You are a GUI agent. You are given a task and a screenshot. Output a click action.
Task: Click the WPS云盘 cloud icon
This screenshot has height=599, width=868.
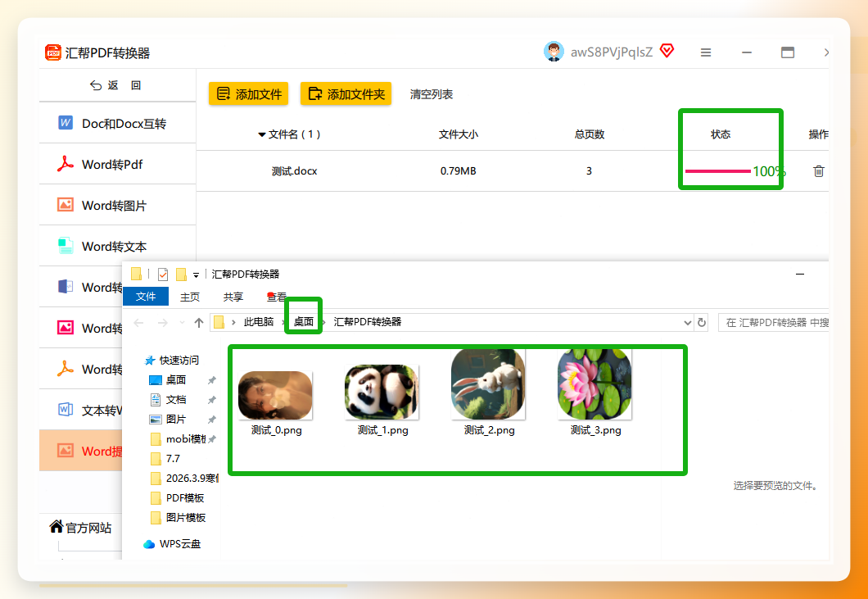click(149, 544)
